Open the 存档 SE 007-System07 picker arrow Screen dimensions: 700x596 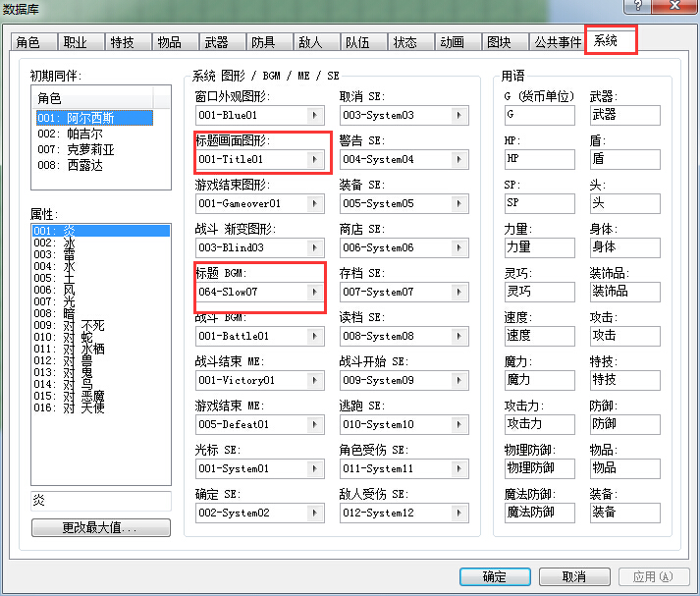[458, 292]
